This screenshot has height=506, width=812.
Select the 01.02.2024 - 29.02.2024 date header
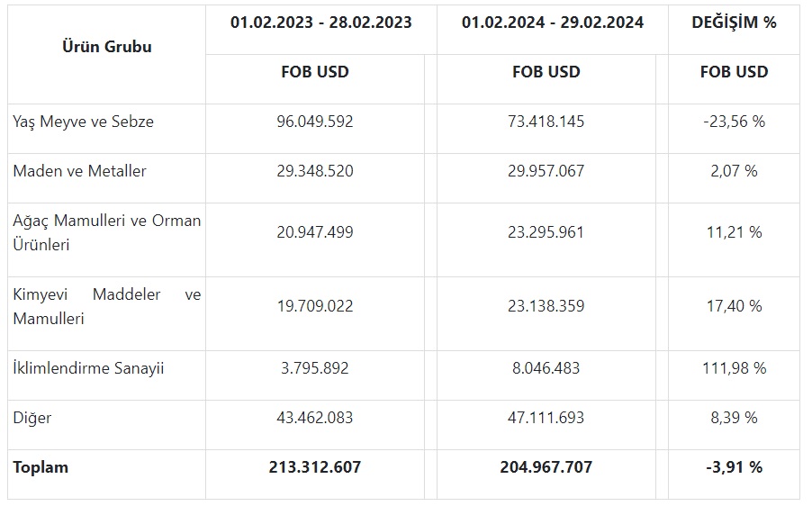tap(553, 23)
